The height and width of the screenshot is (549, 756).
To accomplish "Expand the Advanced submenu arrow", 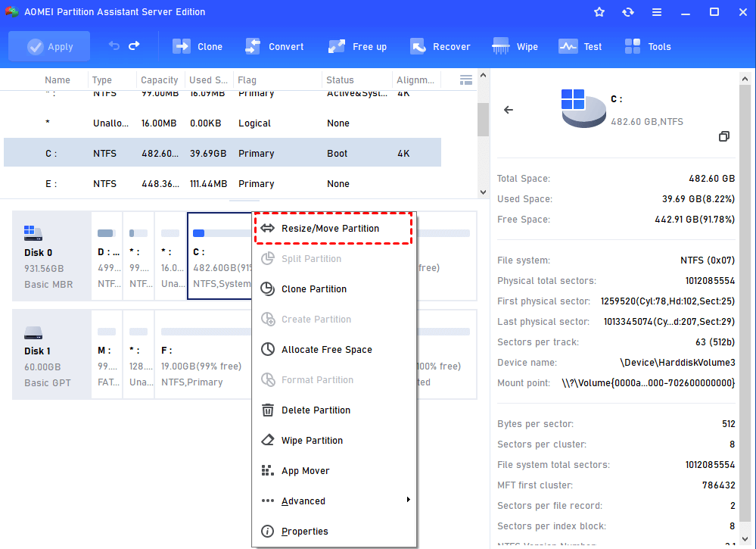I will click(409, 499).
